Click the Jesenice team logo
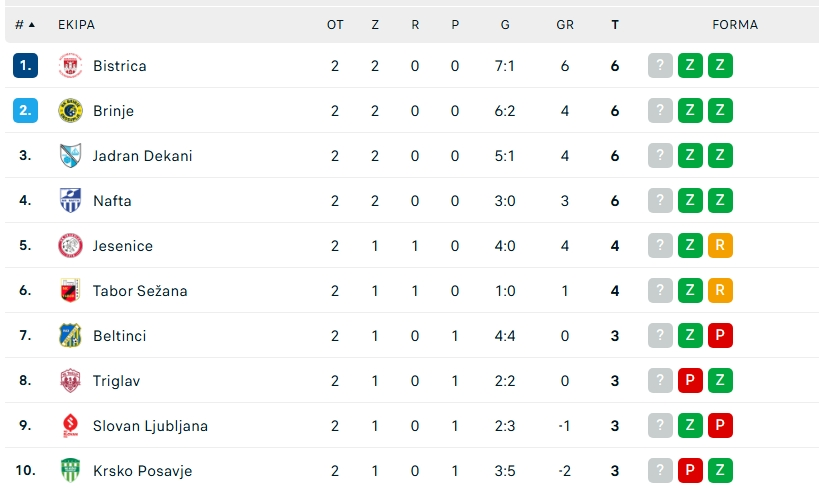Viewport: 819px width, 489px height. click(x=70, y=246)
